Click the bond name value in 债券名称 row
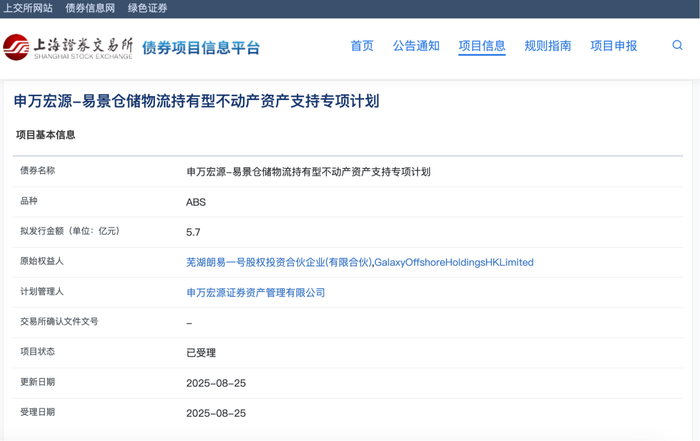 (x=308, y=172)
